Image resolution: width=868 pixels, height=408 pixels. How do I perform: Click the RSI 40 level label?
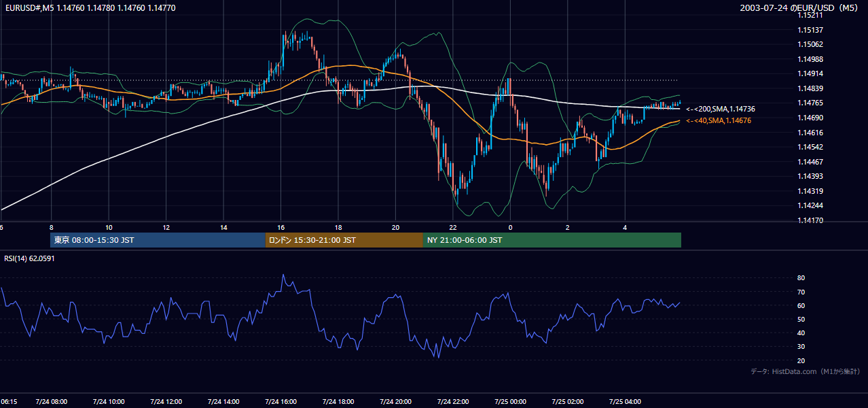coord(801,333)
